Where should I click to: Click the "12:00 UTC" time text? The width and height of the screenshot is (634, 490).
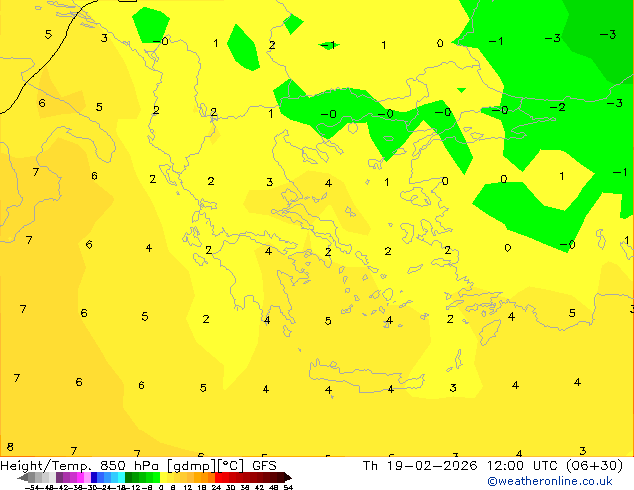[x=522, y=466]
